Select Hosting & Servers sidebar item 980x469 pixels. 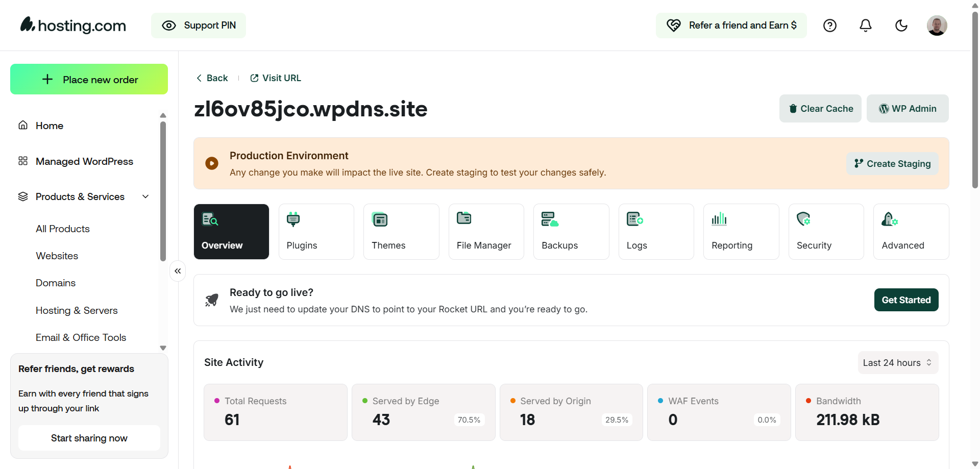[x=77, y=310]
